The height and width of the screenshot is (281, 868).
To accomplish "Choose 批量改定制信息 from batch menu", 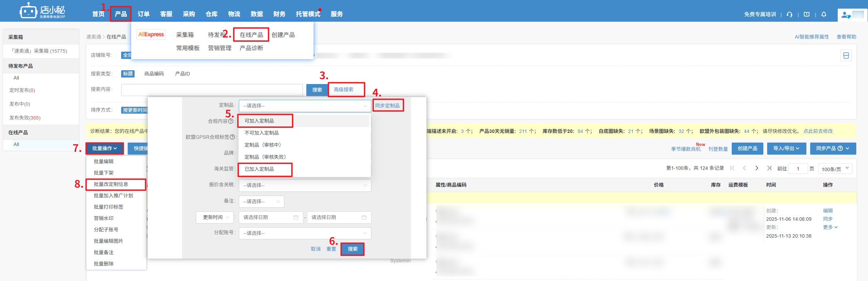I will tap(111, 184).
